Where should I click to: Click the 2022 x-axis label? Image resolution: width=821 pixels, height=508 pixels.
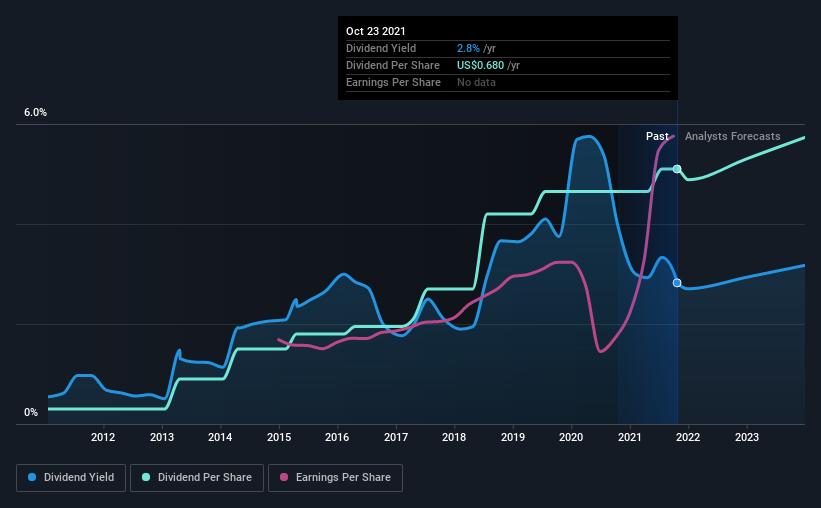click(x=688, y=437)
